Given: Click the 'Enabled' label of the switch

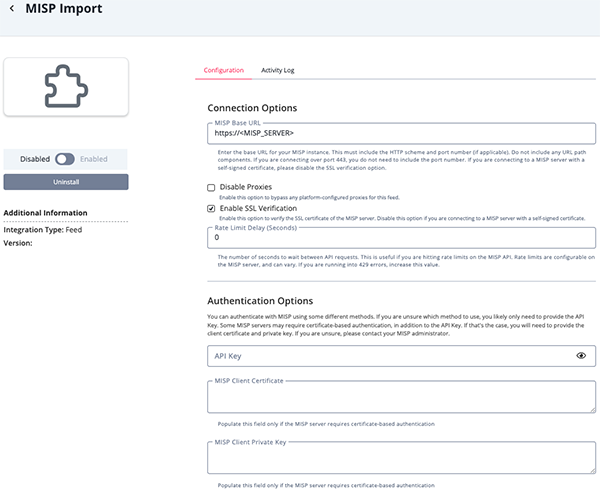Looking at the screenshot, I should 94,159.
